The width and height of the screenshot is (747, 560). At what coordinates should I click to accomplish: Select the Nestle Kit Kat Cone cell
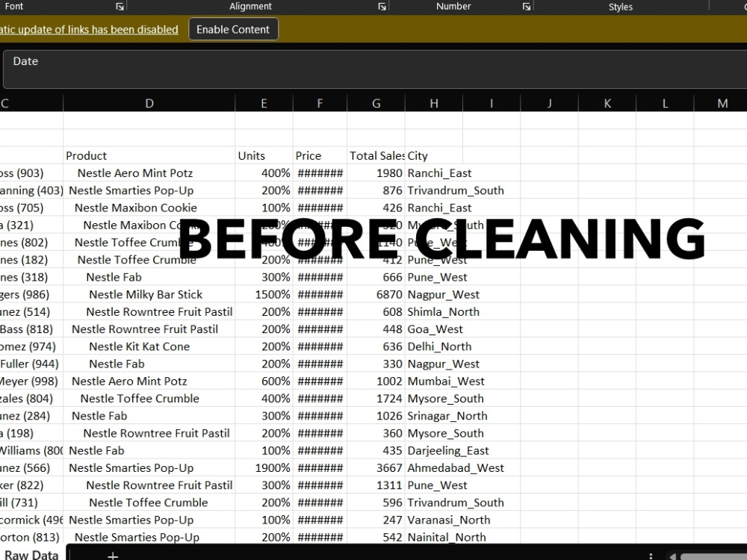click(x=149, y=346)
